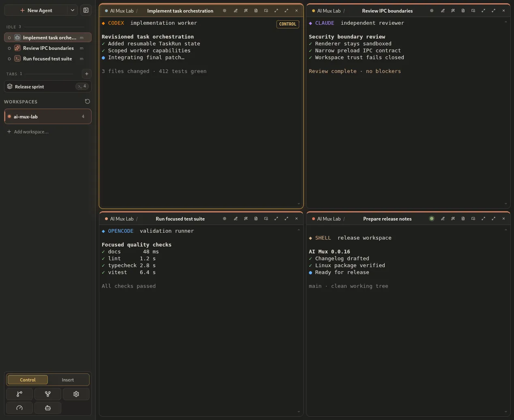Screen dimensions: 514x420
Task: Click pop-out screen icon in Implement task orchestration pane
Action: pos(266,11)
